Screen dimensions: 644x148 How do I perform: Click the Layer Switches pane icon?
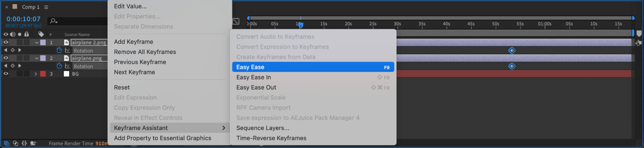pos(6,143)
